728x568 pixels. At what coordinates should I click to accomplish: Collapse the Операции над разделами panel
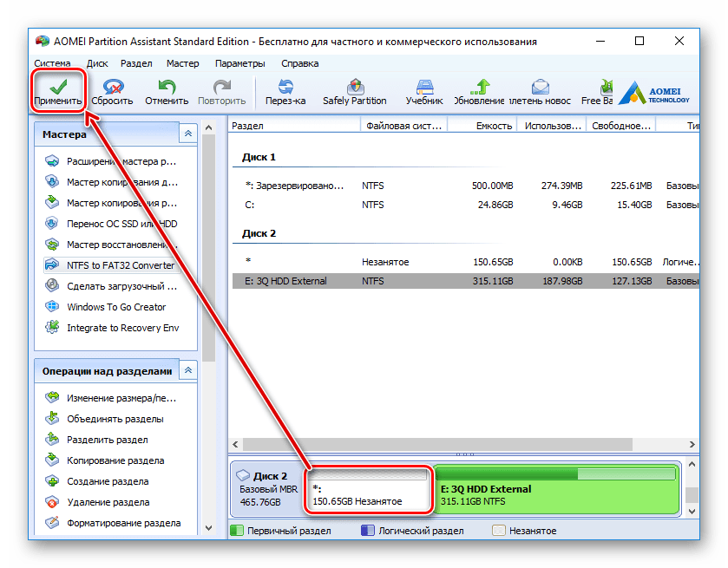click(x=188, y=370)
